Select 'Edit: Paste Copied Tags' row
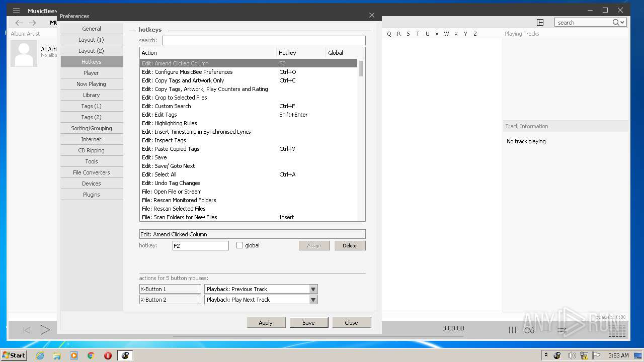The image size is (644, 362). (249, 149)
